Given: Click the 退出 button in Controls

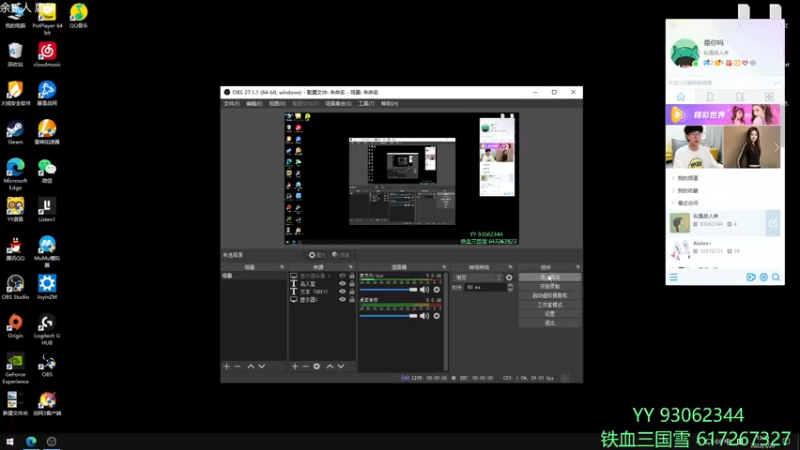Looking at the screenshot, I should pos(549,323).
